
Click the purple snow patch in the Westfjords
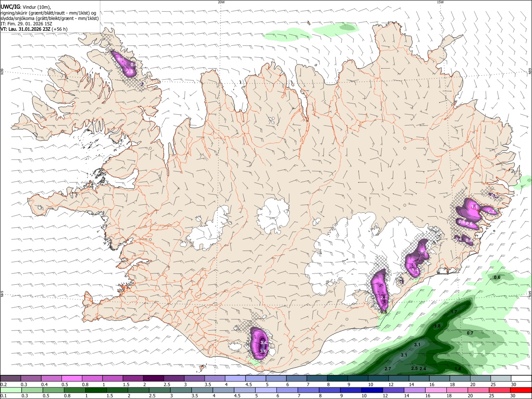[123, 64]
